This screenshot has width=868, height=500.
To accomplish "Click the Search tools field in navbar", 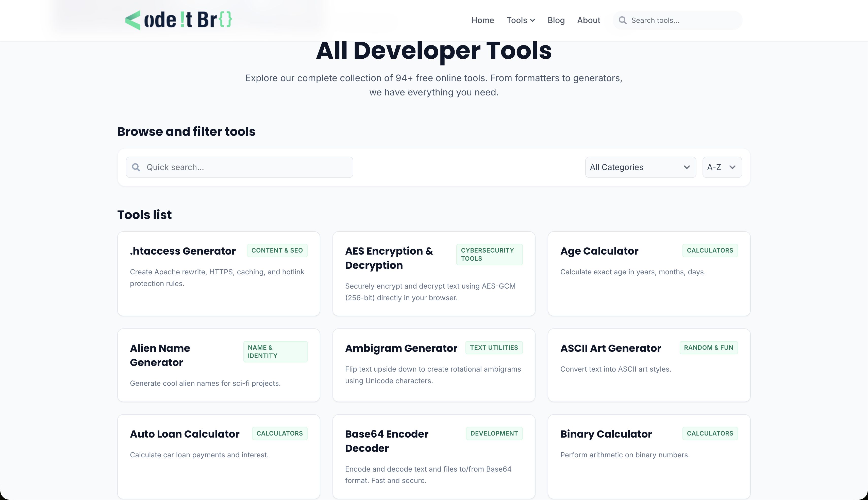I will (x=676, y=20).
